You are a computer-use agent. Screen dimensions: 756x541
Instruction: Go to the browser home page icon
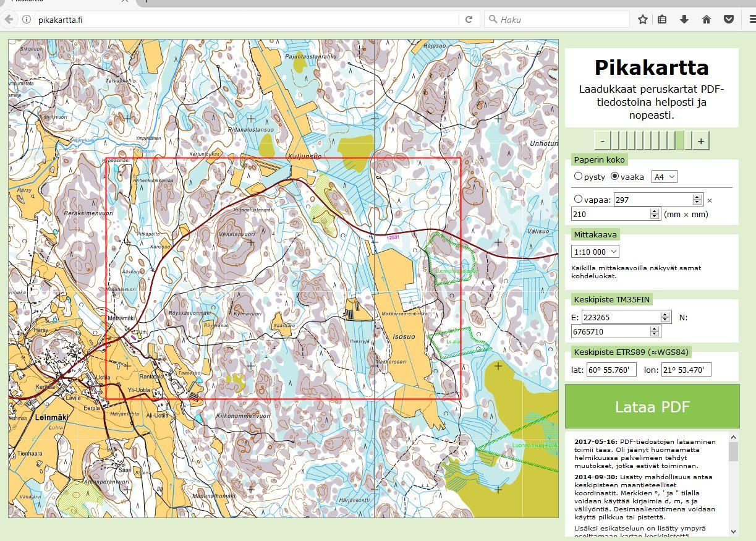click(x=706, y=20)
